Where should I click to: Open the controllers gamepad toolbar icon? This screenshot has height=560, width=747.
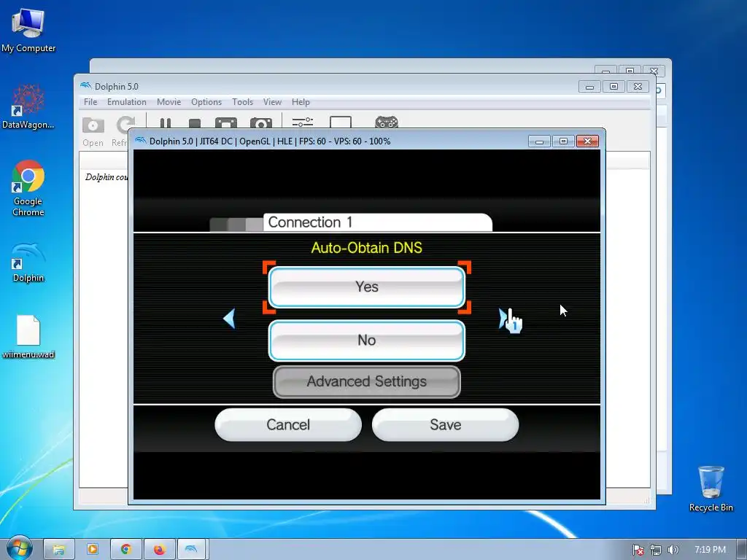[x=387, y=122]
